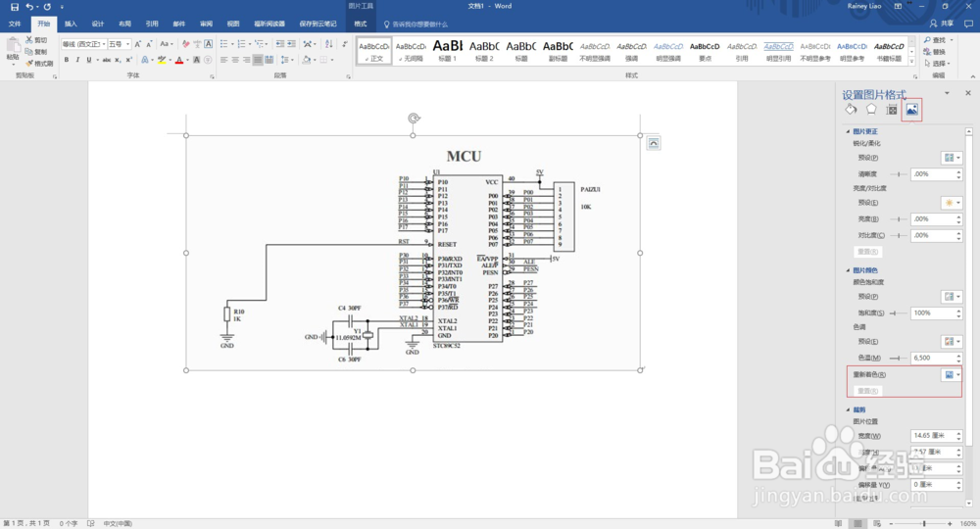
Task: Close the format picture pane
Action: tap(968, 92)
